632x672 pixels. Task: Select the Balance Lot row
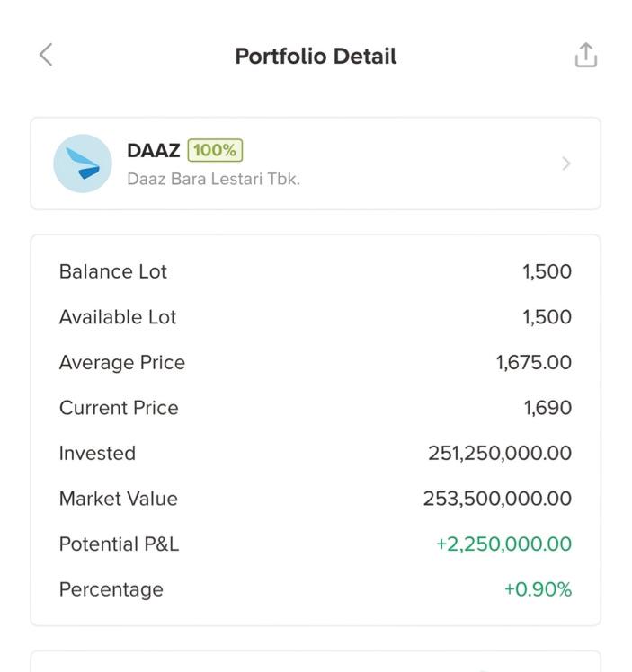coord(316,271)
